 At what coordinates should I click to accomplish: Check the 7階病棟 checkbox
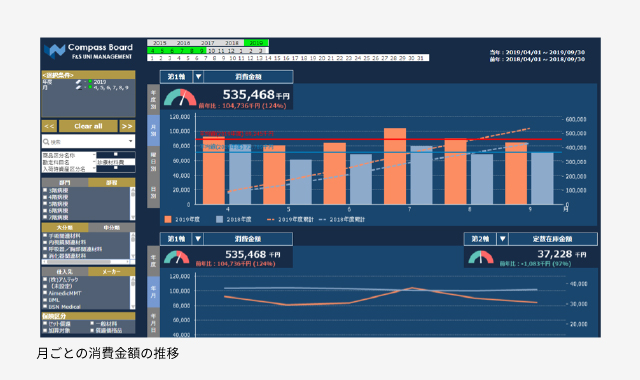click(45, 217)
